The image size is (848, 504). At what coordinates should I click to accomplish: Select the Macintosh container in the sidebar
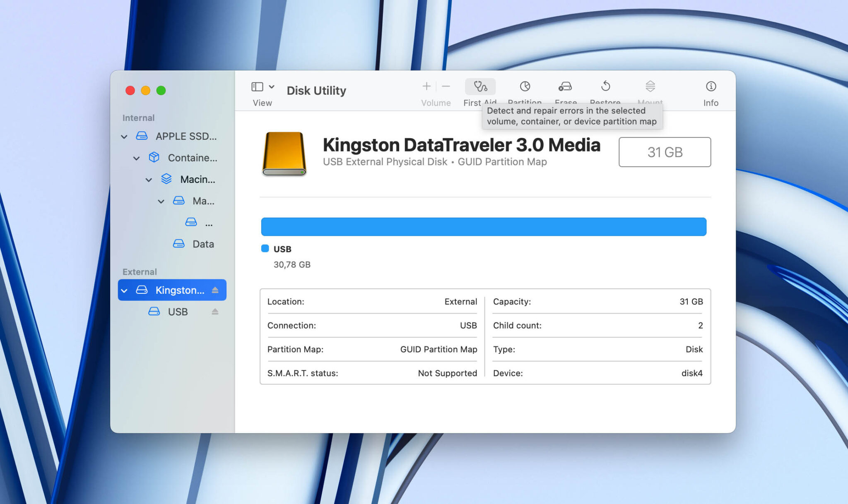point(197,179)
